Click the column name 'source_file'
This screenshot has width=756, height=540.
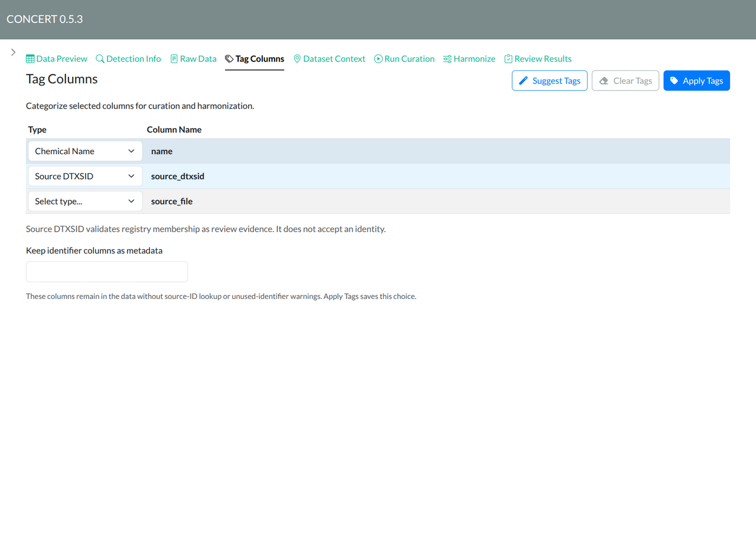172,201
